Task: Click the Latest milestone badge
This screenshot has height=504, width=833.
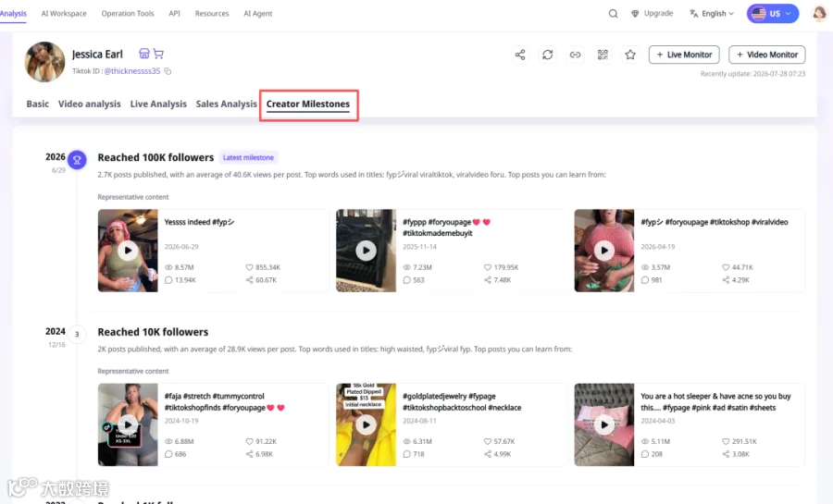Action: pos(248,157)
